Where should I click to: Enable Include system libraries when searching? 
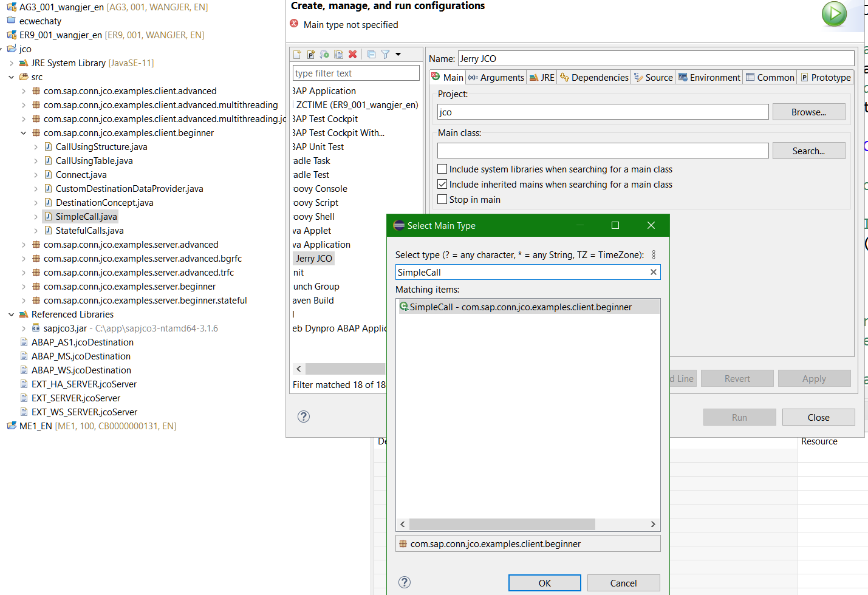pyautogui.click(x=442, y=169)
